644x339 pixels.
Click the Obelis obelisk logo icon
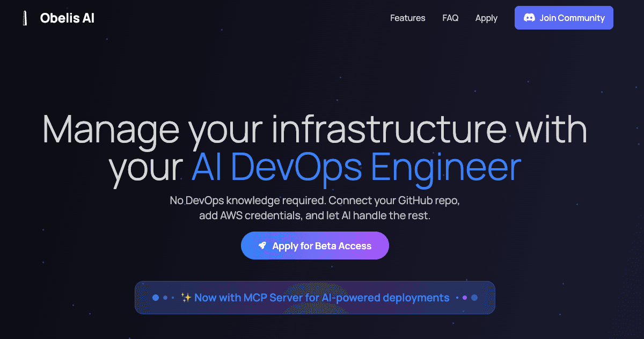tap(24, 18)
